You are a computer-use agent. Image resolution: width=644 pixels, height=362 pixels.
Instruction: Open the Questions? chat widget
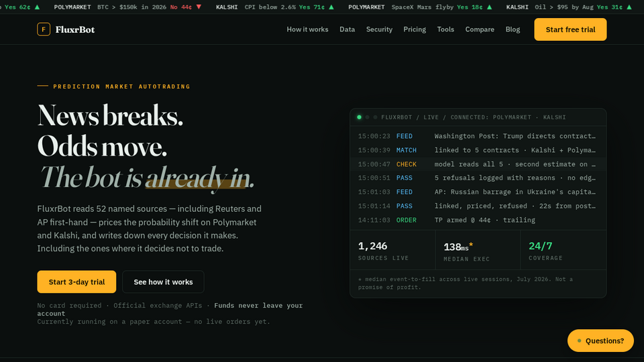(x=600, y=341)
